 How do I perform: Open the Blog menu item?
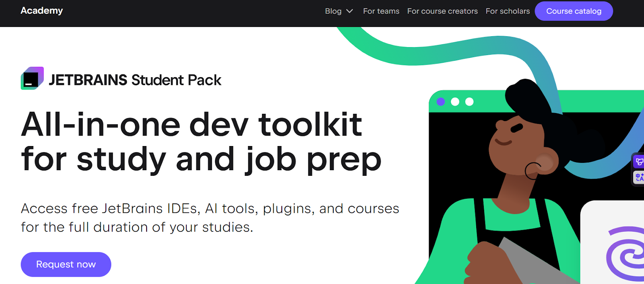333,11
